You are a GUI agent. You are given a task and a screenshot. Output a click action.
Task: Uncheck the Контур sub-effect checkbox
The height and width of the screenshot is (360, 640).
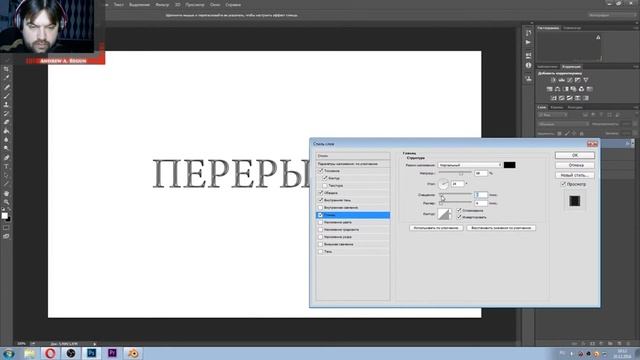[x=325, y=178]
